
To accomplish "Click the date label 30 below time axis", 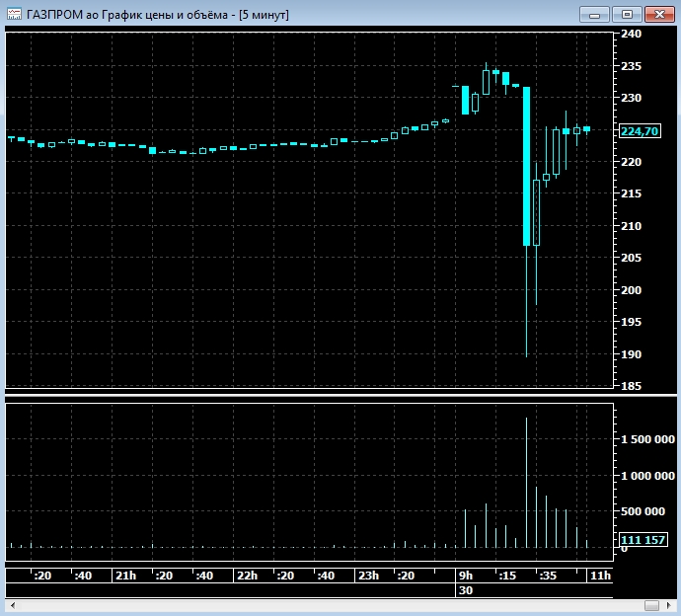I will pyautogui.click(x=466, y=589).
